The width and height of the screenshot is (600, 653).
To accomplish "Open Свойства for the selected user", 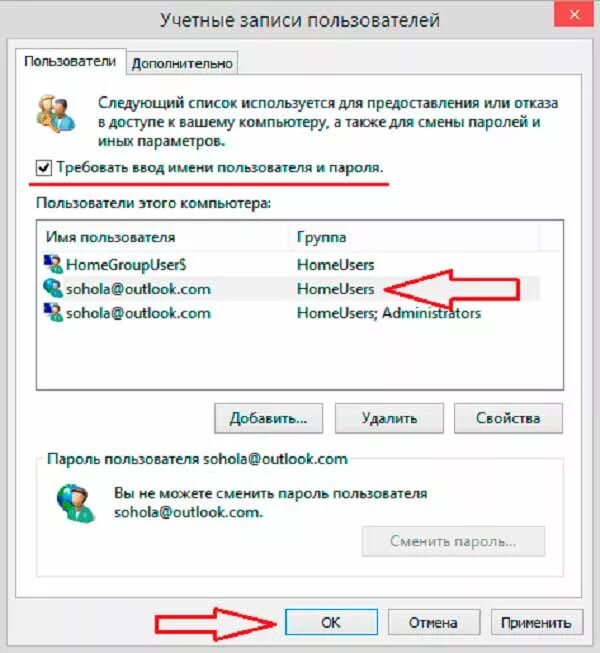I will coord(508,418).
